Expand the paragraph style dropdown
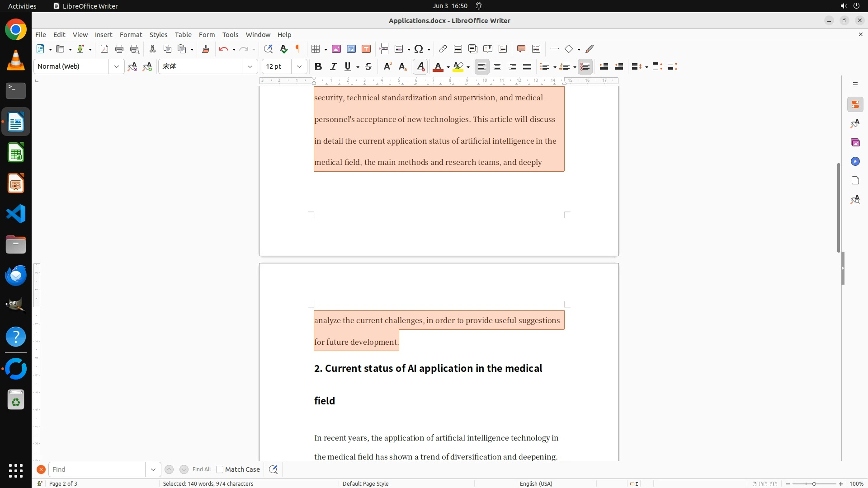Viewport: 868px width, 488px height. click(117, 66)
